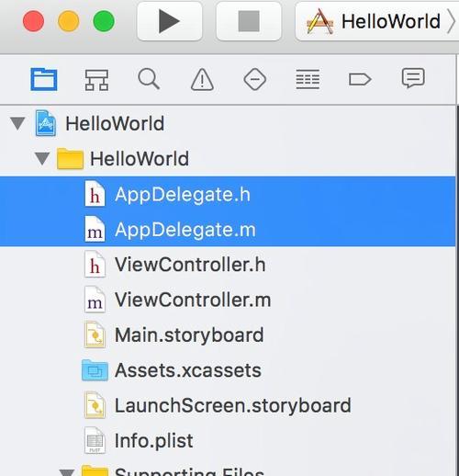Open the HelloWorld scheme selector
Image resolution: width=459 pixels, height=476 pixels.
point(377,21)
